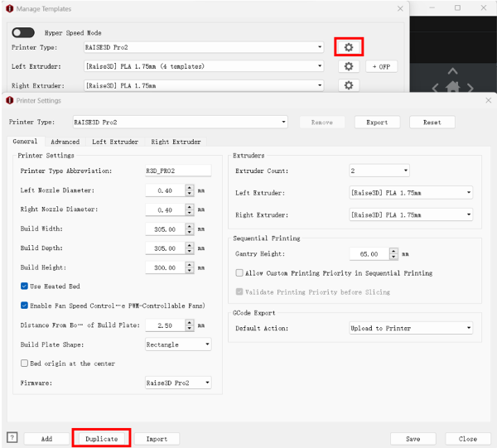Click the Printer Type Abbreviation field
This screenshot has width=497, height=448.
tap(177, 171)
